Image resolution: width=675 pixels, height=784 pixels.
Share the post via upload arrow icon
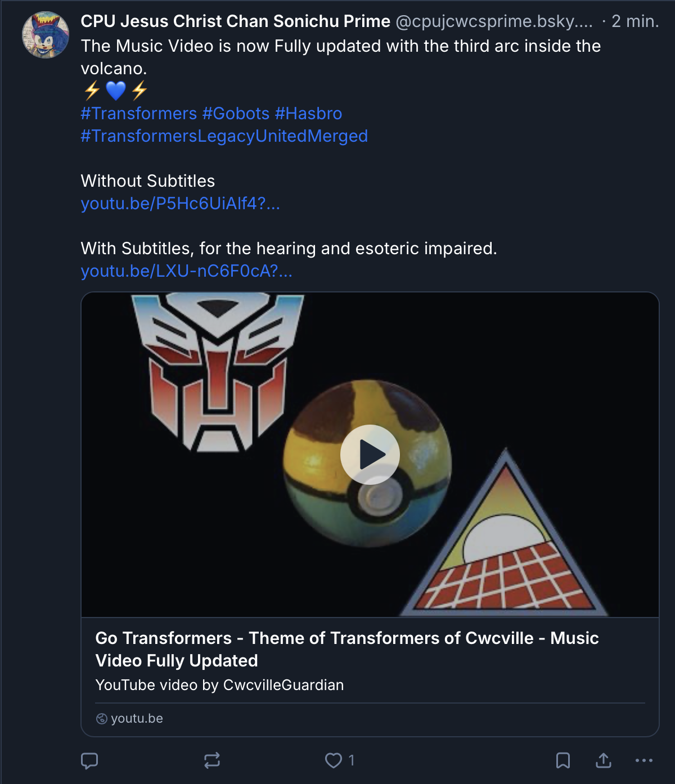coord(604,760)
